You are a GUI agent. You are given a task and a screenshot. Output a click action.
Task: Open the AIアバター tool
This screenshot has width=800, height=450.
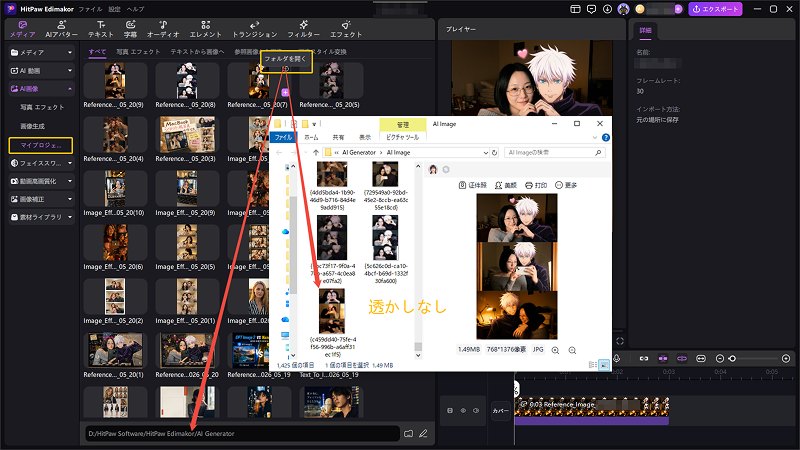tap(61, 29)
